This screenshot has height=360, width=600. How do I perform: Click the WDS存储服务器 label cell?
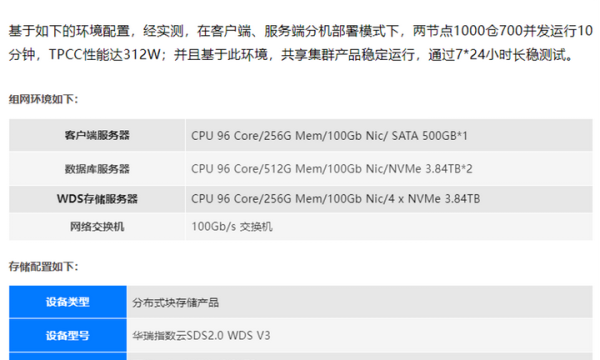tap(97, 199)
